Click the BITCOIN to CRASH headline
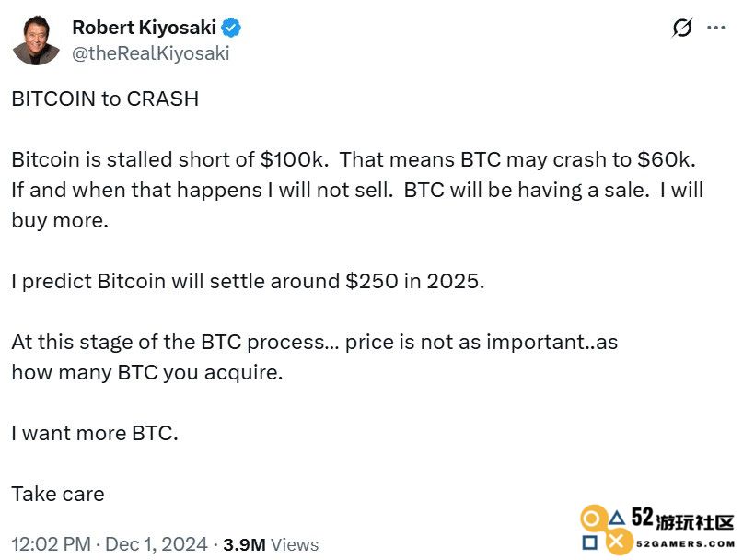The image size is (743, 560). (105, 99)
